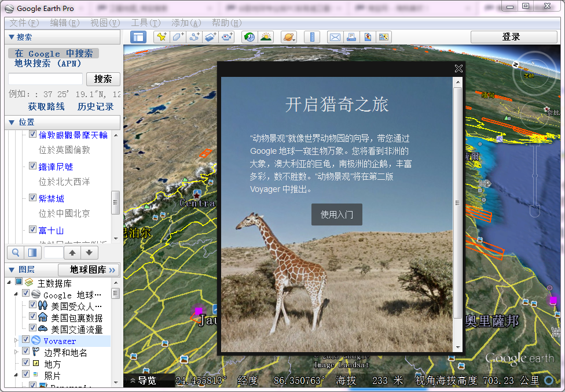Image resolution: width=565 pixels, height=392 pixels.
Task: Uncheck the 倫敦眼觀景摩天輪 place checkbox
Action: pos(32,134)
